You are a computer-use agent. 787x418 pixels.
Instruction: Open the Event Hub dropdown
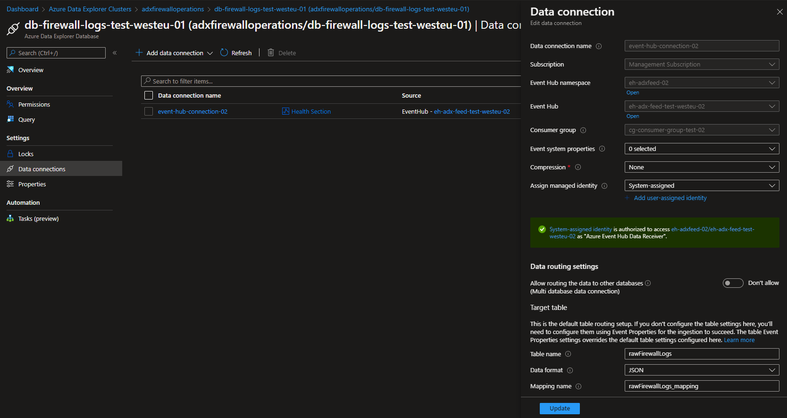702,106
